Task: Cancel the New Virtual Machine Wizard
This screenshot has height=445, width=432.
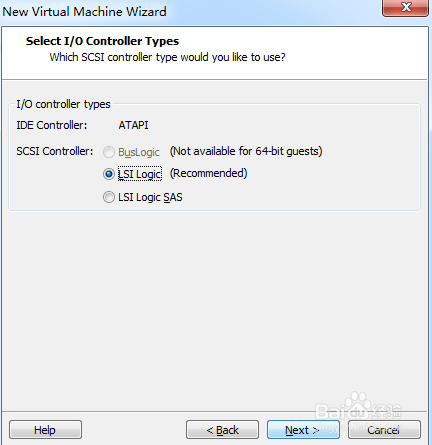Action: pyautogui.click(x=384, y=430)
